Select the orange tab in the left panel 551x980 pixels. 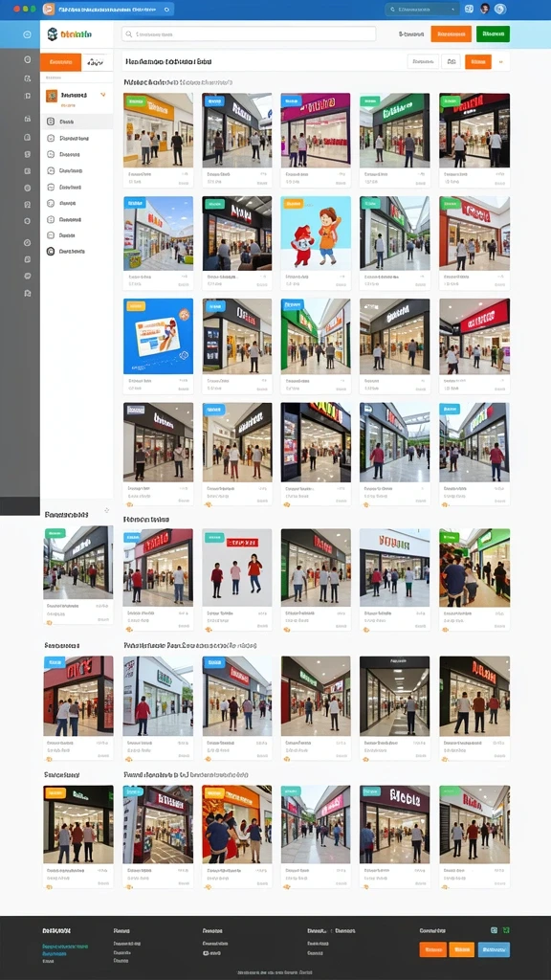point(60,62)
